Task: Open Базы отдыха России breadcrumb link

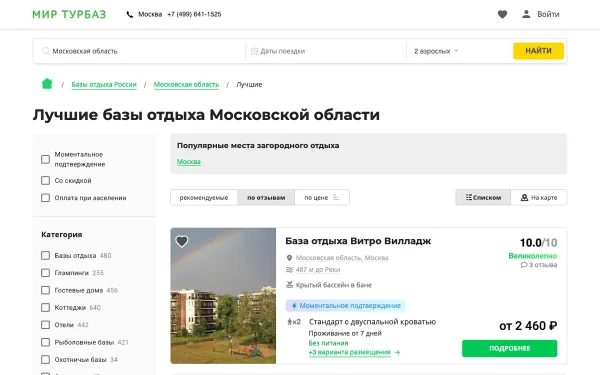Action: click(104, 85)
